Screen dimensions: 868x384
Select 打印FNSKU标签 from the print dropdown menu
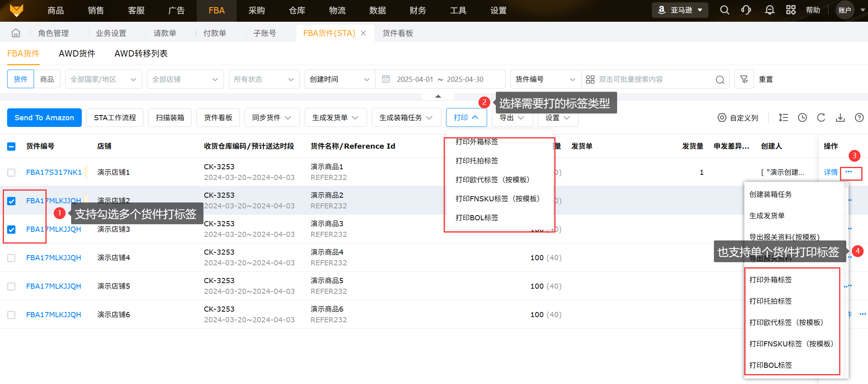point(497,199)
